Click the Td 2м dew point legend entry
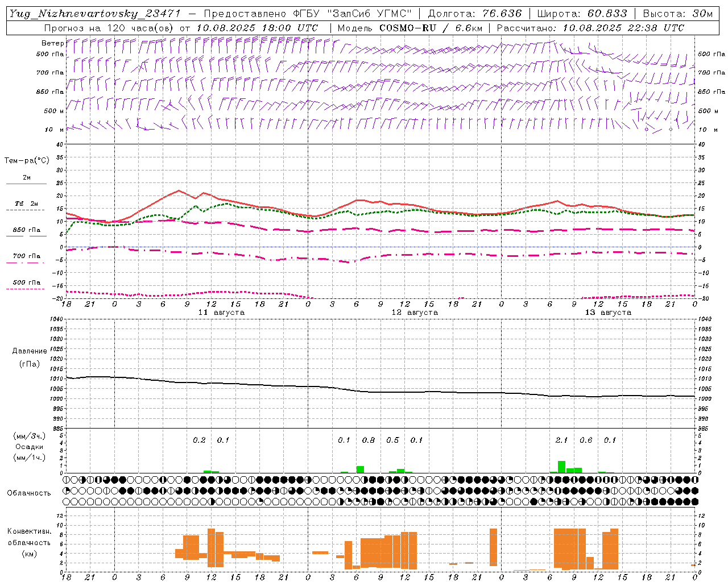This screenshot has width=728, height=582. click(x=27, y=203)
